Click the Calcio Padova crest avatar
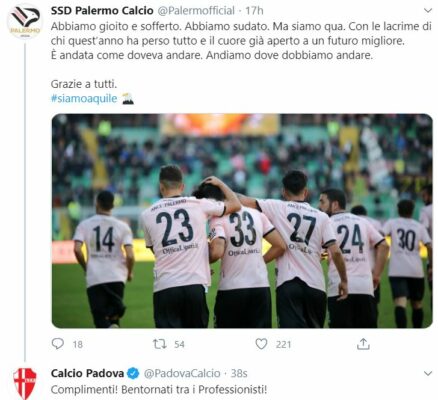 click(x=25, y=383)
